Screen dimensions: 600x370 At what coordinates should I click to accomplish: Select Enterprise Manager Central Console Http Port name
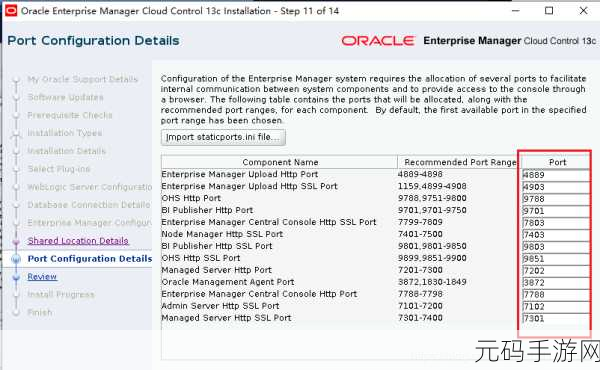259,294
